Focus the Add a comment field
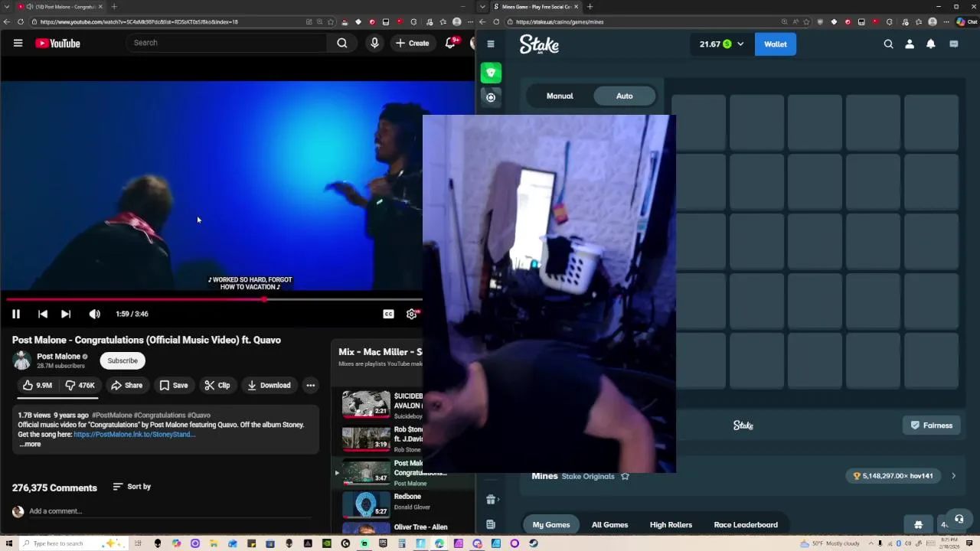 [x=168, y=511]
